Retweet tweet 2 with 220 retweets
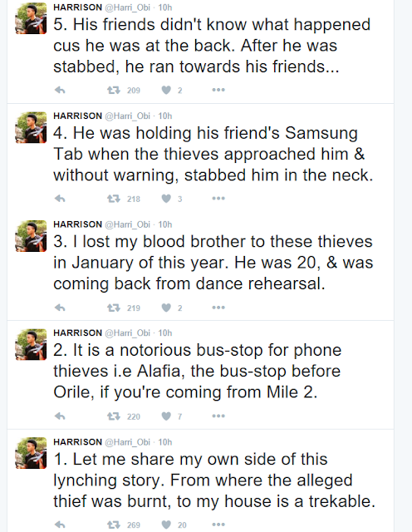 tap(114, 416)
